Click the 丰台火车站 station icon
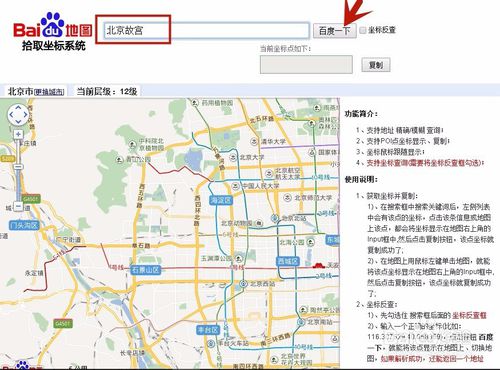 point(211,343)
